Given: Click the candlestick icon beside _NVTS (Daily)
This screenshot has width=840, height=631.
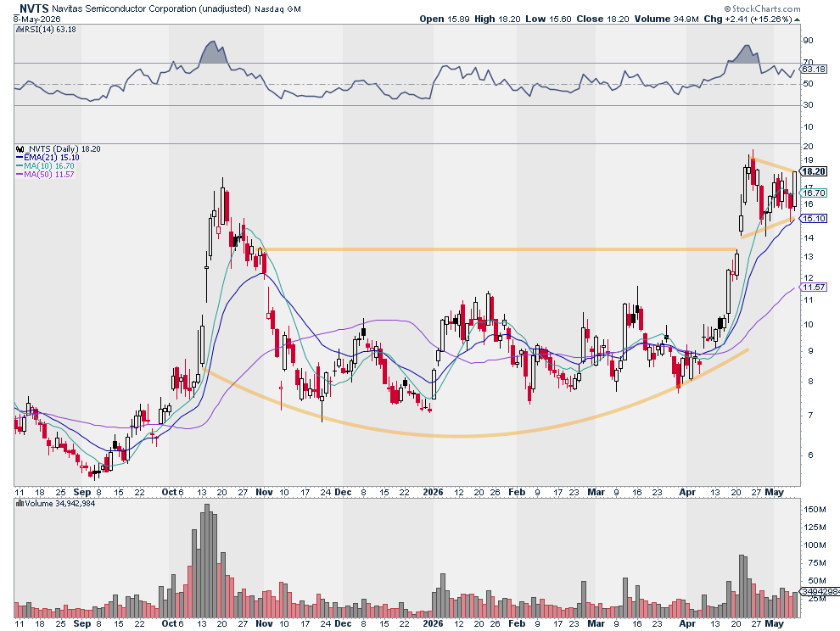Looking at the screenshot, I should tap(20, 149).
